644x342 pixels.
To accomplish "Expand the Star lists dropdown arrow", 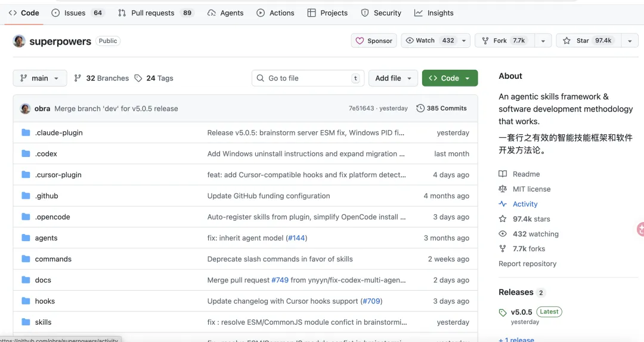I will pos(630,41).
